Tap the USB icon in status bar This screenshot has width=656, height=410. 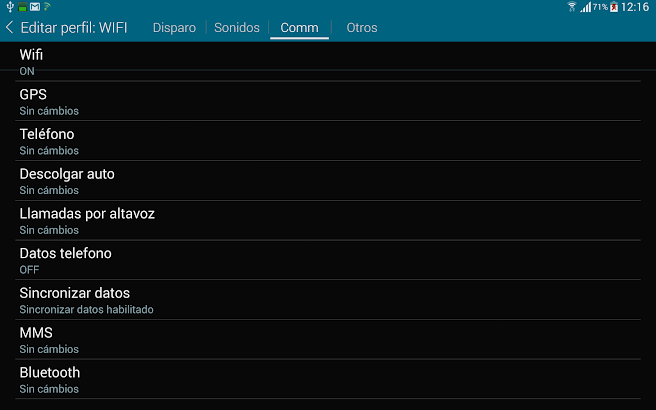tap(9, 7)
